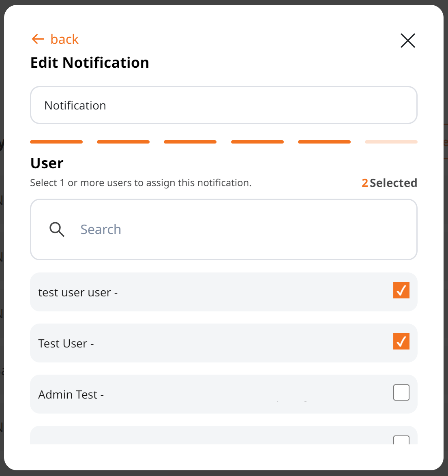Click into the user Search box
This screenshot has height=476, width=448.
point(224,229)
